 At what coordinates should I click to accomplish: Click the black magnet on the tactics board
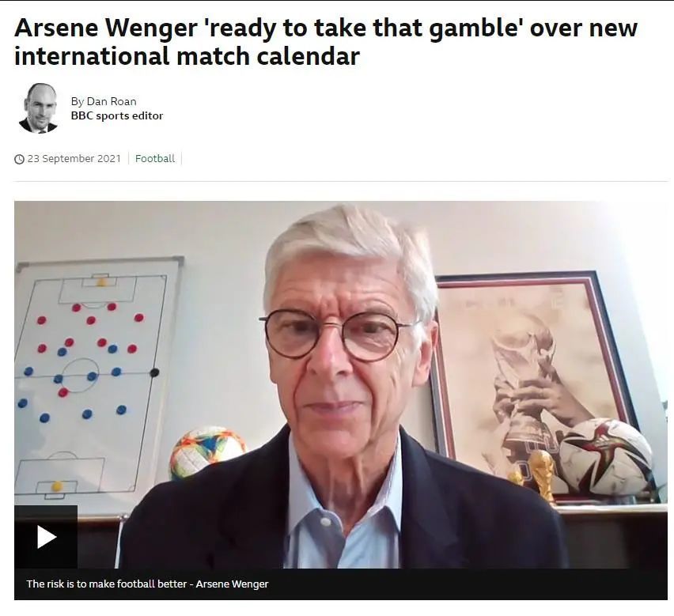[154, 372]
